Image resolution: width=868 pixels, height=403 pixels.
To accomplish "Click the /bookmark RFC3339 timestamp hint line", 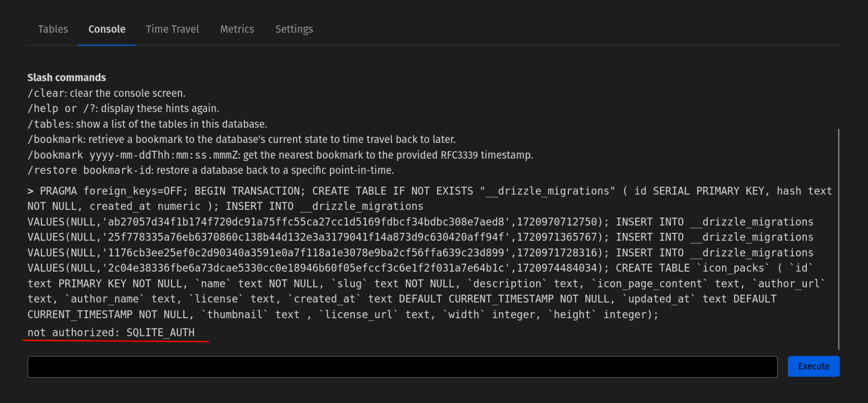I will pyautogui.click(x=280, y=155).
